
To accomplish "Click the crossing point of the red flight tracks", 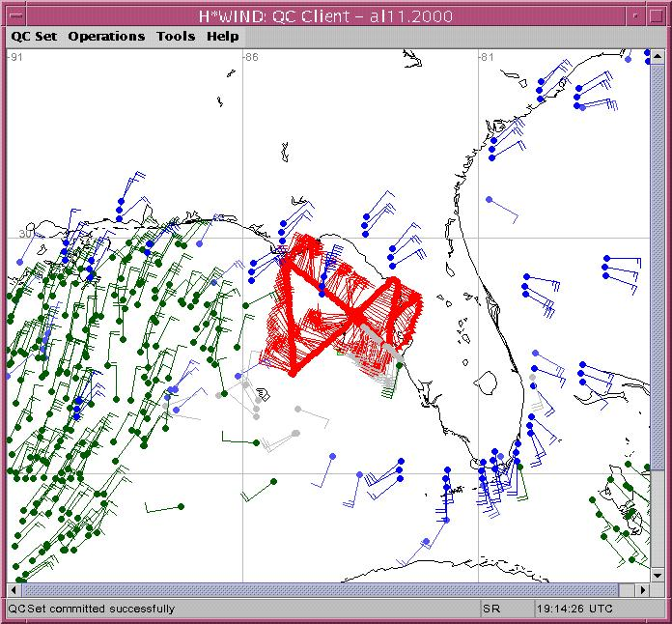I will point(355,314).
